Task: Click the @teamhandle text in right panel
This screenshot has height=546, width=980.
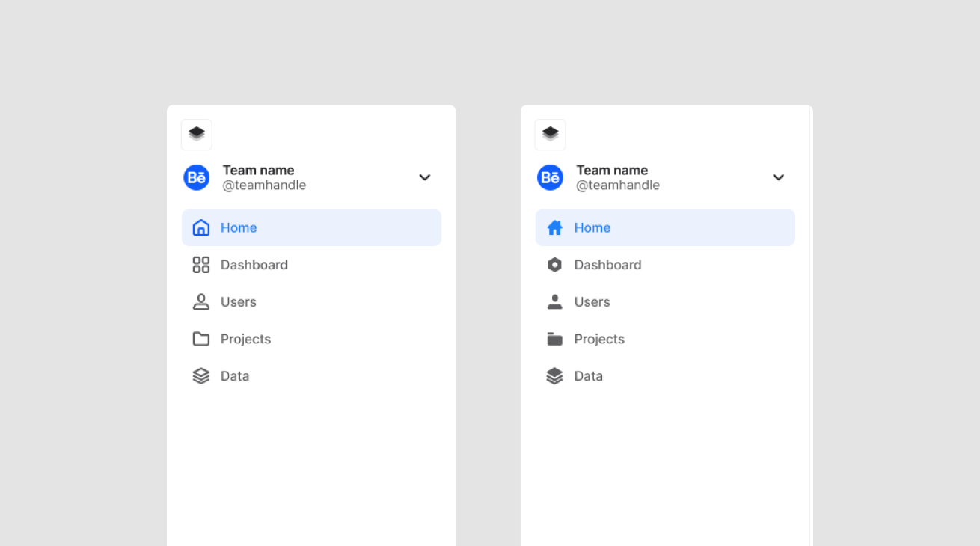Action: pos(618,185)
